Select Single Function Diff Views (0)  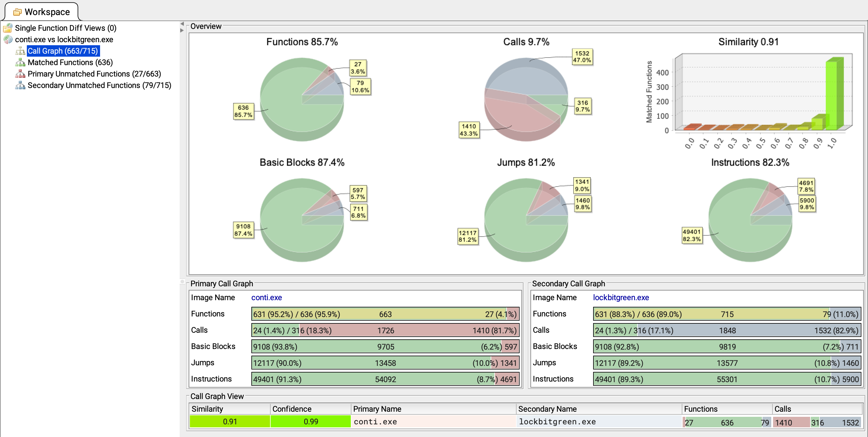point(65,28)
